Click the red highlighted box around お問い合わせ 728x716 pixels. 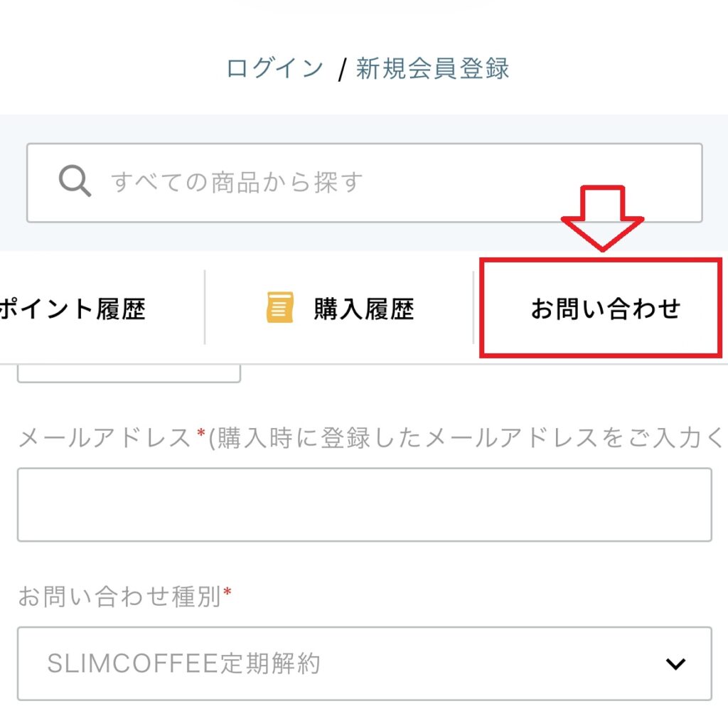point(604,309)
